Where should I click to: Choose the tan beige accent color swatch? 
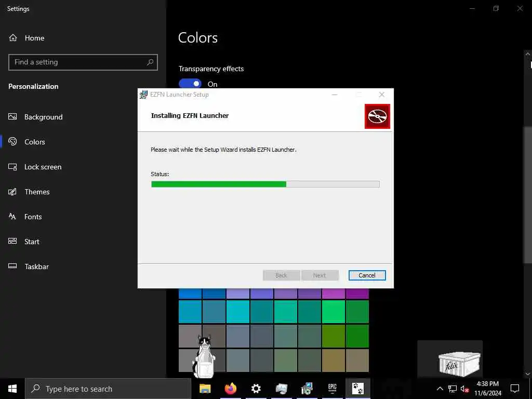(357, 361)
